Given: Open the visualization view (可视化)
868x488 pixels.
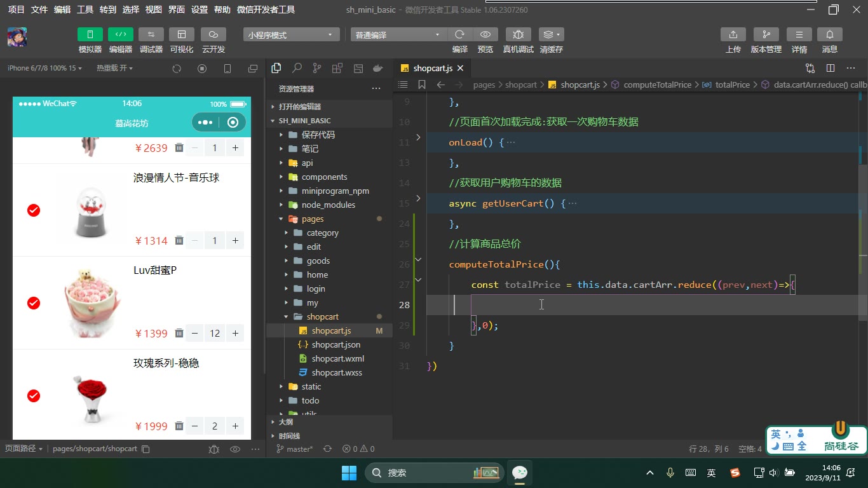Looking at the screenshot, I should 182,34.
